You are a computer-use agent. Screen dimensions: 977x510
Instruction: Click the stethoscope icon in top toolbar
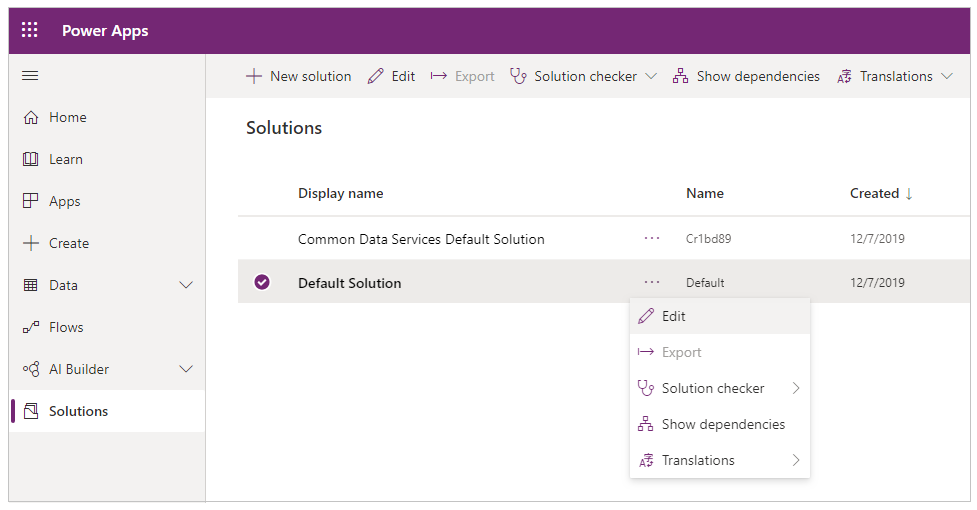pyautogui.click(x=518, y=76)
